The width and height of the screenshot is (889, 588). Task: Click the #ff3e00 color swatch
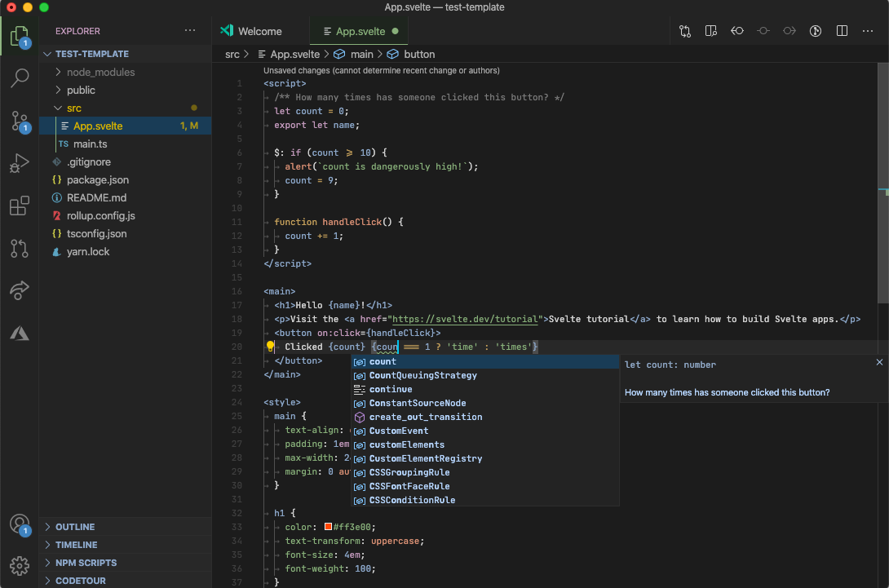328,526
